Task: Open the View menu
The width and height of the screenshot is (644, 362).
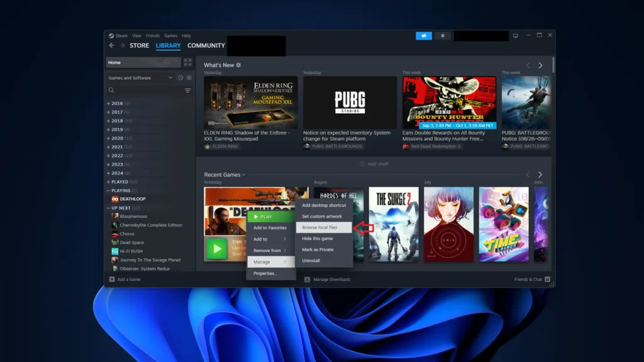Action: (x=136, y=36)
